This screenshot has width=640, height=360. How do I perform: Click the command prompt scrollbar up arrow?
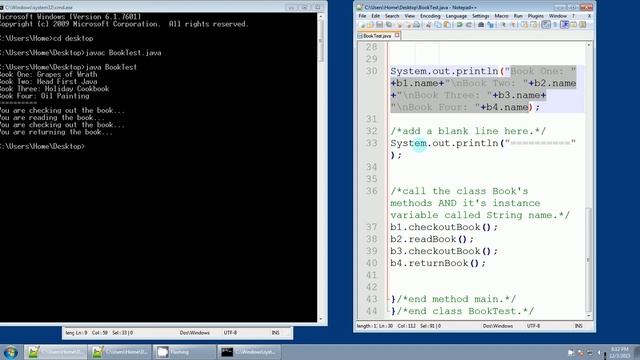point(321,16)
